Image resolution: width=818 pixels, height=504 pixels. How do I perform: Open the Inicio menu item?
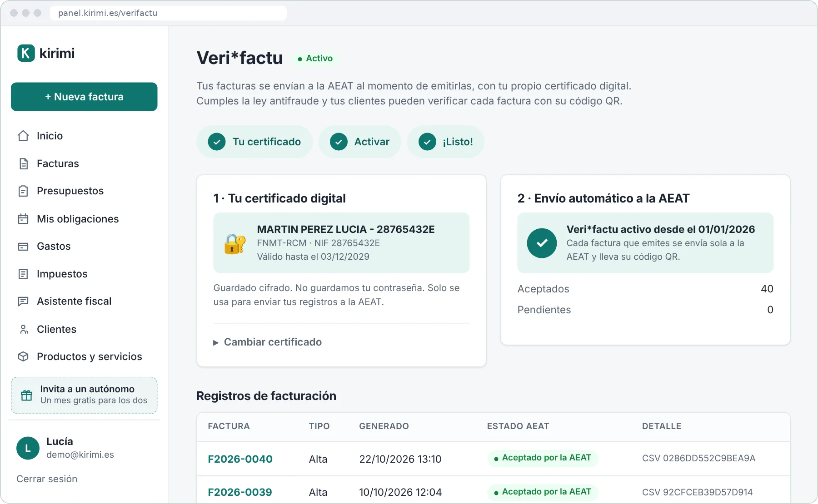point(84,136)
